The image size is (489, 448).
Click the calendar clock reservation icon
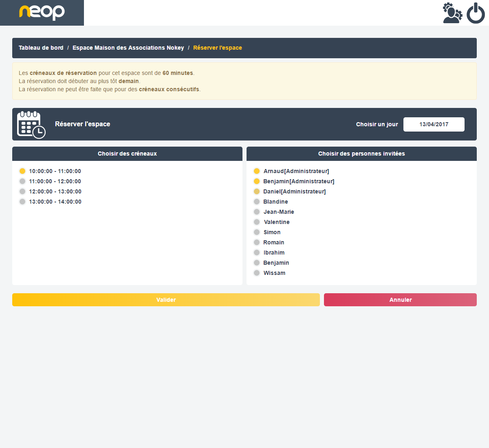[31, 125]
